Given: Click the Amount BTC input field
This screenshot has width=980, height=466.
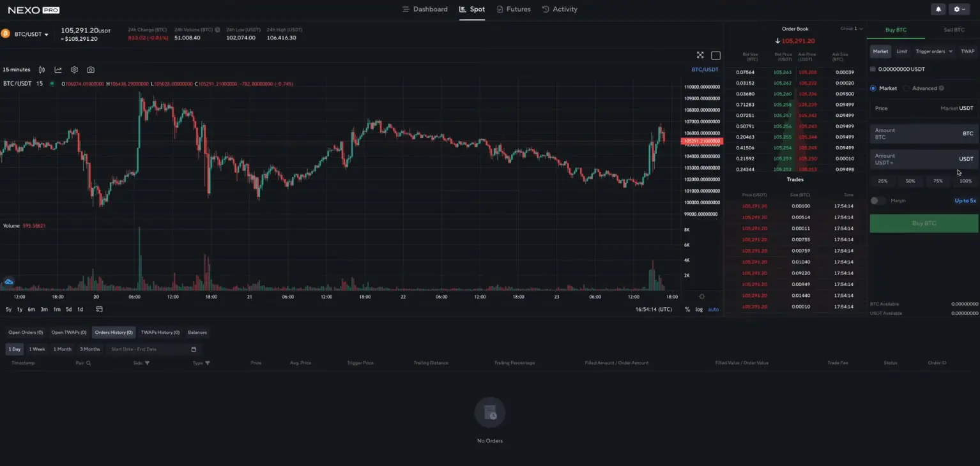Looking at the screenshot, I should coord(924,134).
